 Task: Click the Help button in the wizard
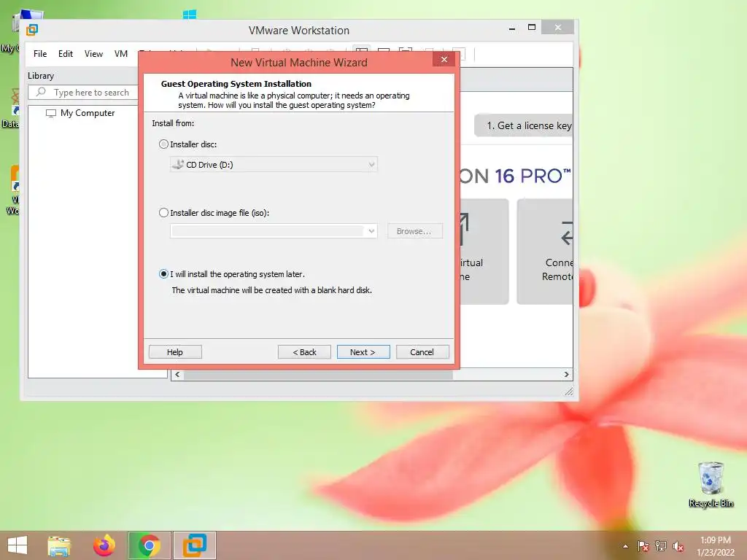(175, 352)
